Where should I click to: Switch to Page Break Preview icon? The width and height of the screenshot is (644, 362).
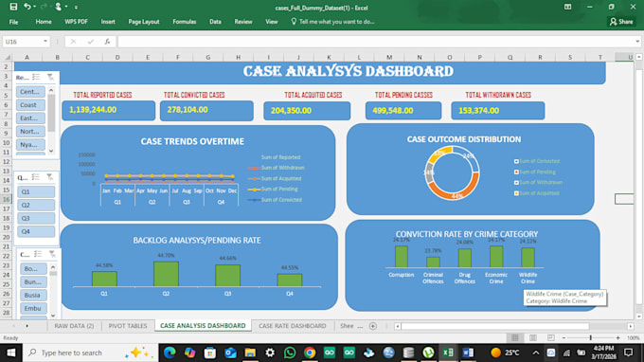pyautogui.click(x=551, y=337)
